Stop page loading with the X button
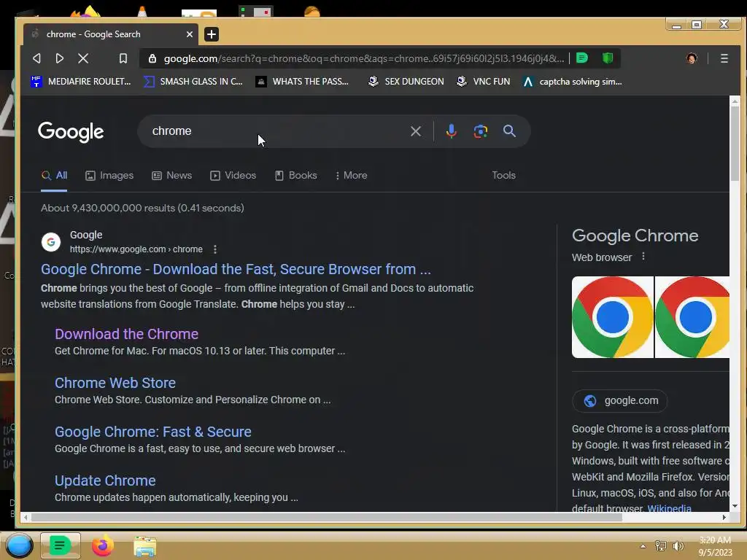Viewport: 747px width, 560px height. point(83,58)
